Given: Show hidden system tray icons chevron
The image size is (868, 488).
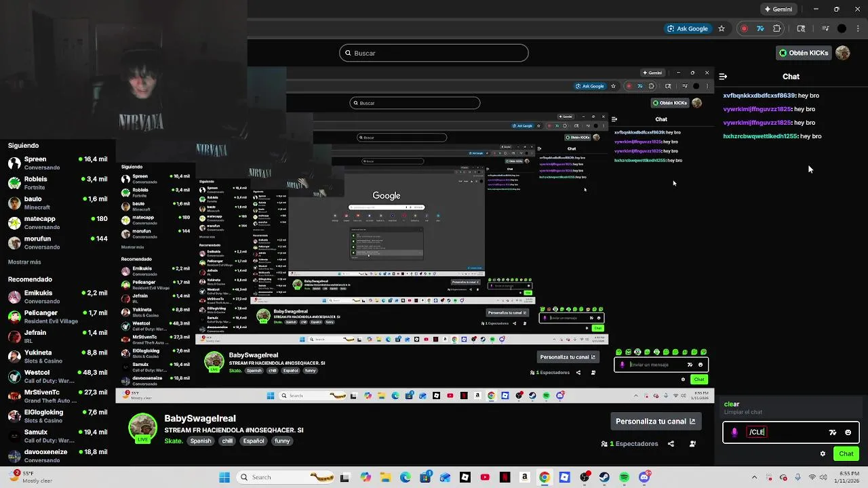Looking at the screenshot, I should 754,477.
